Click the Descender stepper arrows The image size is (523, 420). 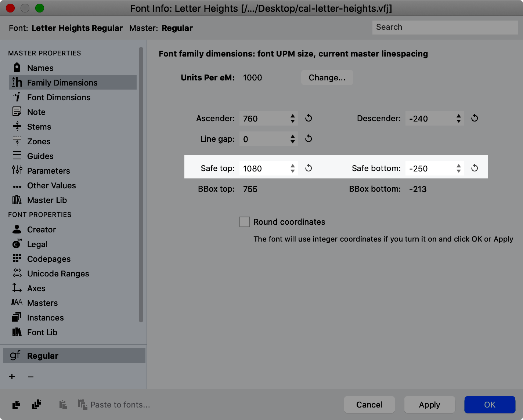click(459, 118)
